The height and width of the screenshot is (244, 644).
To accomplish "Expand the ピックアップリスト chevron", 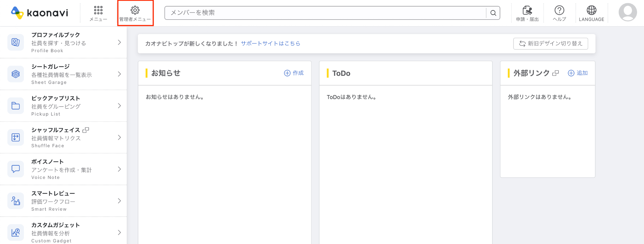I will (119, 106).
